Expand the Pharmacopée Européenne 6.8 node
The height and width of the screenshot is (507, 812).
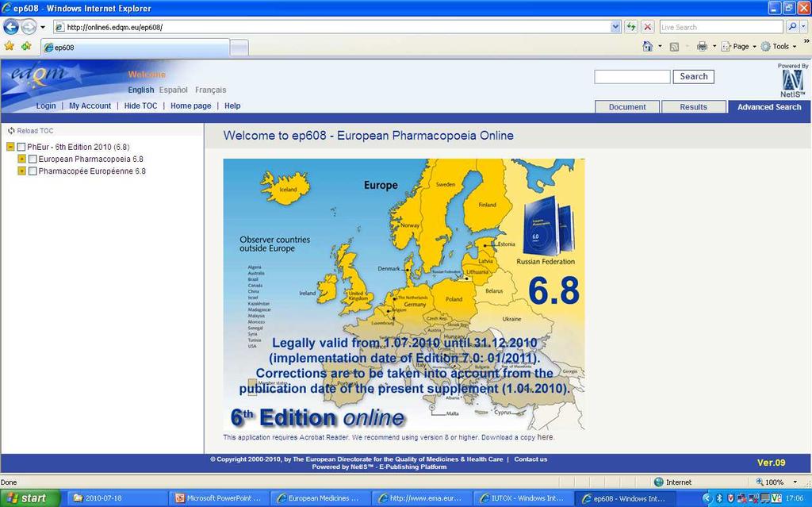(x=21, y=171)
